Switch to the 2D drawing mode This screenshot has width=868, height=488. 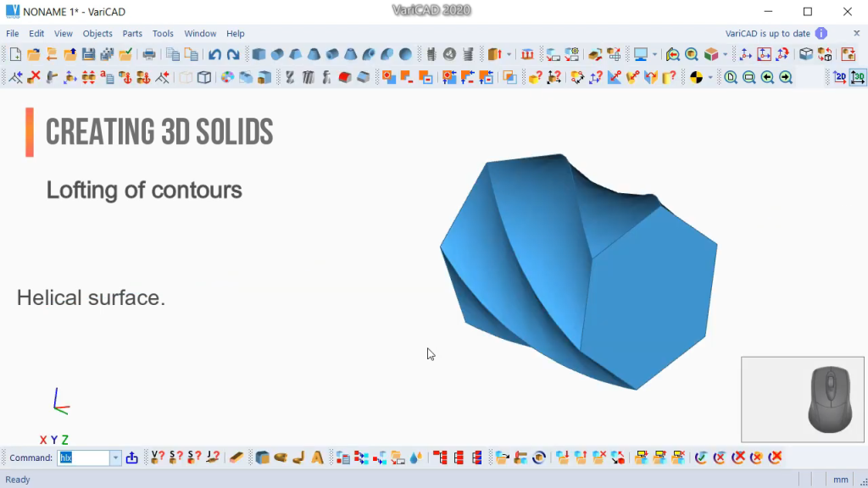(x=840, y=77)
